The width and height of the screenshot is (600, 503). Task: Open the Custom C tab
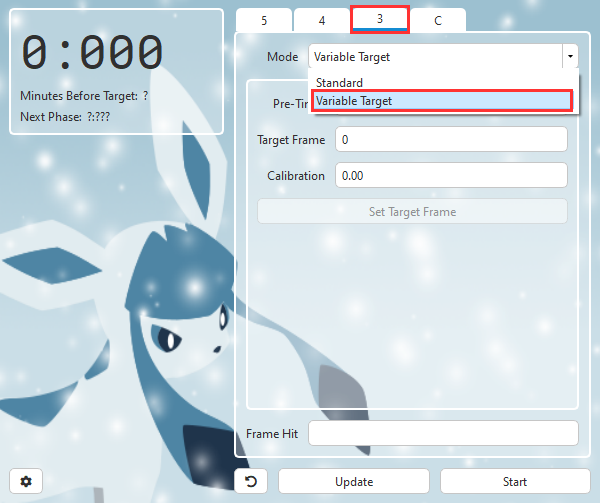[x=438, y=20]
